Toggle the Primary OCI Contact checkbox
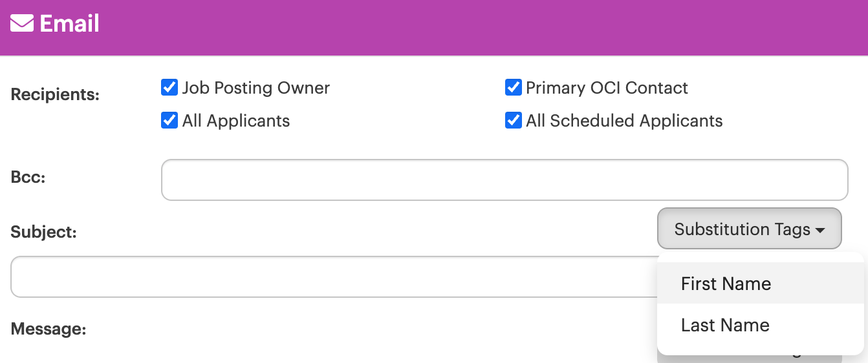Viewport: 868px width, 363px height. click(x=513, y=87)
